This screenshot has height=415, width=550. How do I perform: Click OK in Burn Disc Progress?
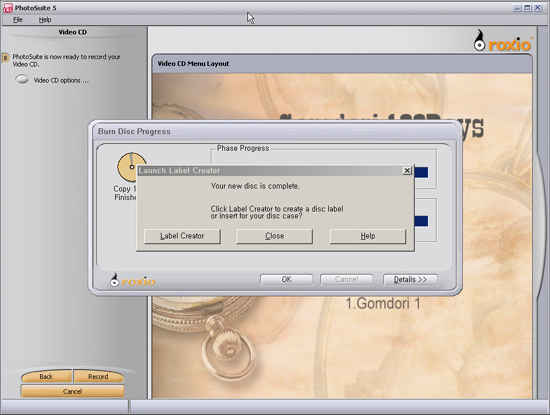coord(286,280)
